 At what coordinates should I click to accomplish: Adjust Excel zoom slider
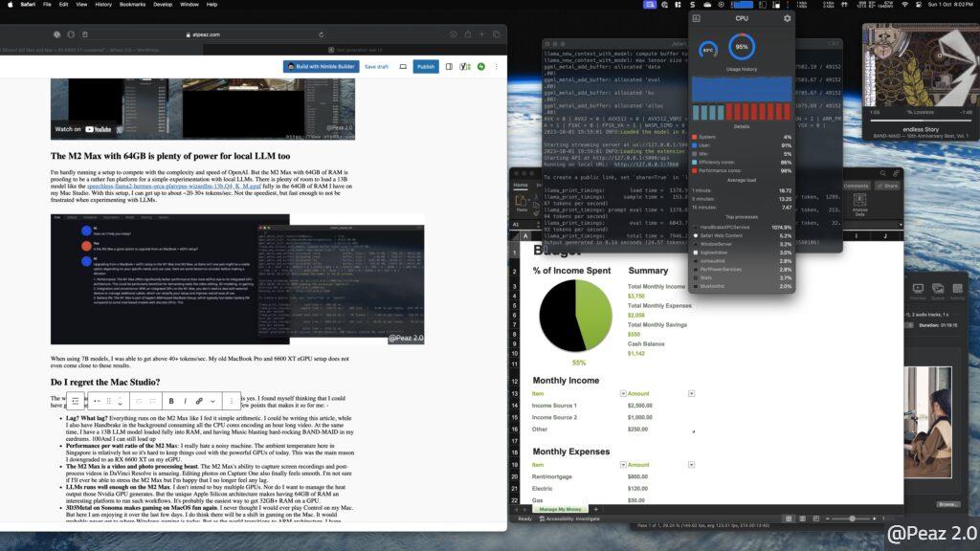[852, 518]
